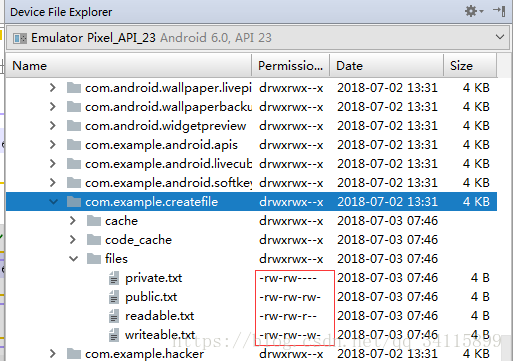Click readable.txt permission -rw-rw-r--

[288, 316]
